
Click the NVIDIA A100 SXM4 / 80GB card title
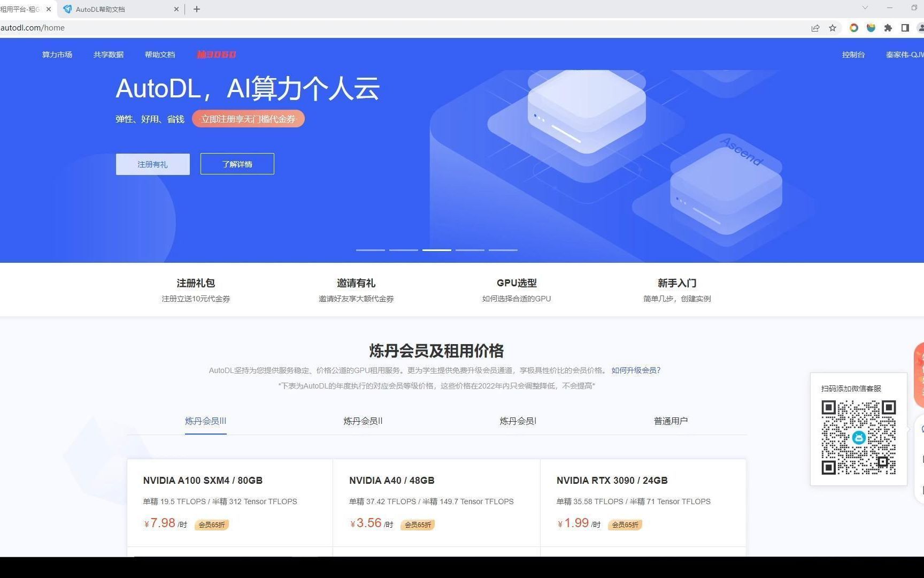203,481
